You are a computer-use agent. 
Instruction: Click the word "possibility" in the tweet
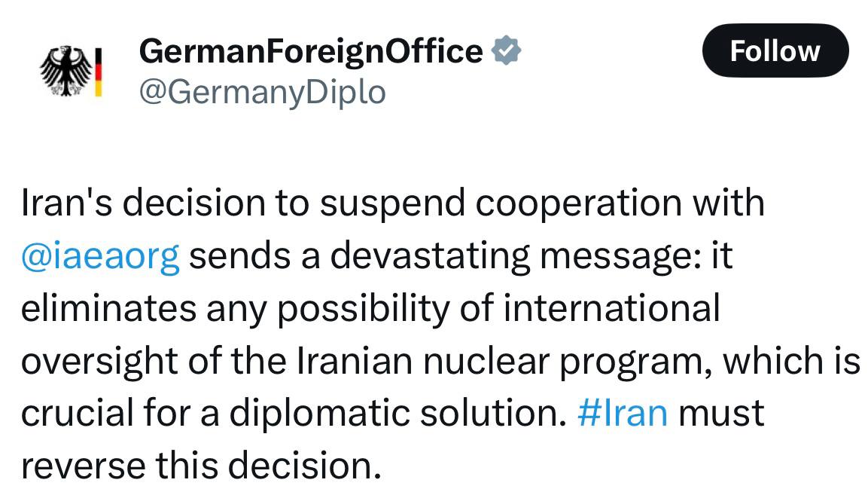(x=363, y=309)
